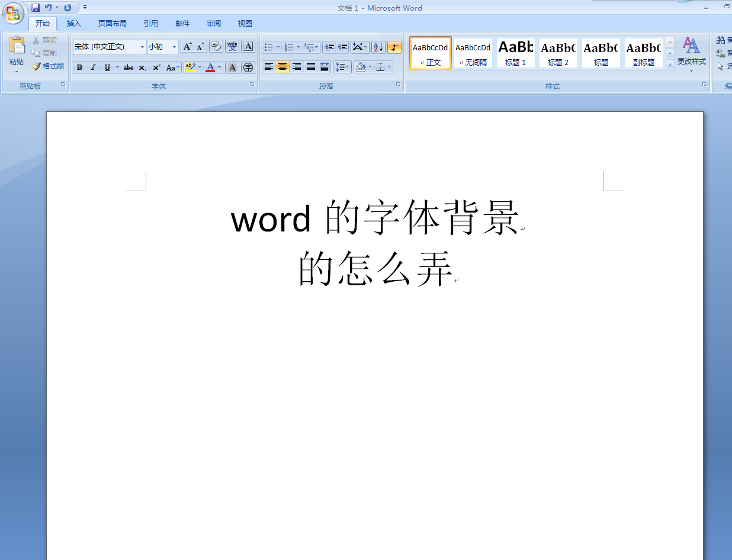Click 剪切 to cut
732x560 pixels.
[x=45, y=40]
